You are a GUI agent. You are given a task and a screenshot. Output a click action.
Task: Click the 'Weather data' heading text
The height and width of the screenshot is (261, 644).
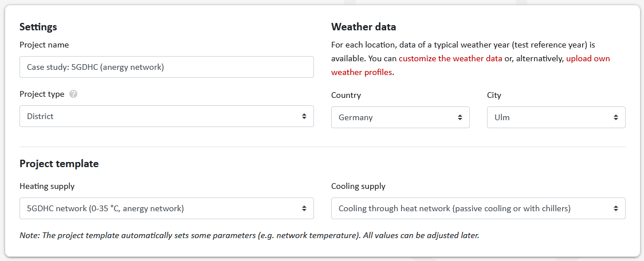click(x=363, y=27)
